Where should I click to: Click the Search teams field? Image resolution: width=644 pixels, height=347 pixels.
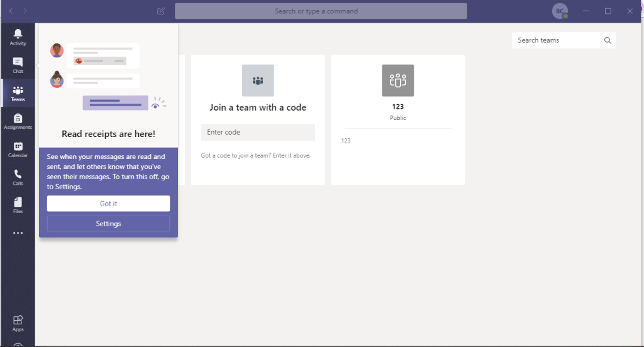[563, 40]
